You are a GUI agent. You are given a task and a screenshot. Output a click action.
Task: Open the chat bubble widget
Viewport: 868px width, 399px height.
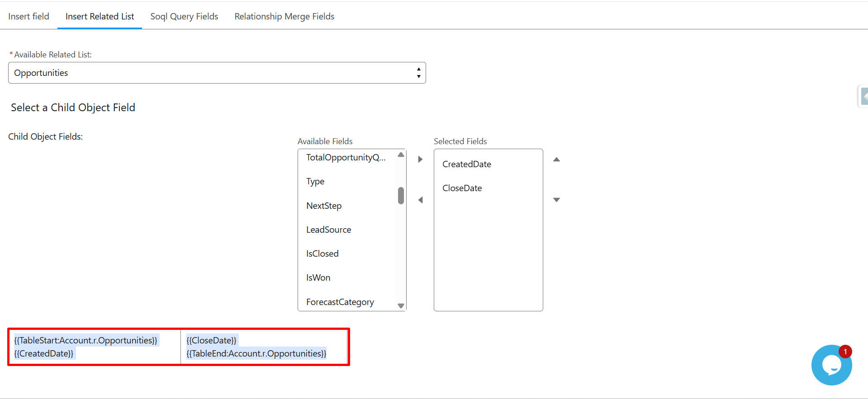click(x=831, y=365)
